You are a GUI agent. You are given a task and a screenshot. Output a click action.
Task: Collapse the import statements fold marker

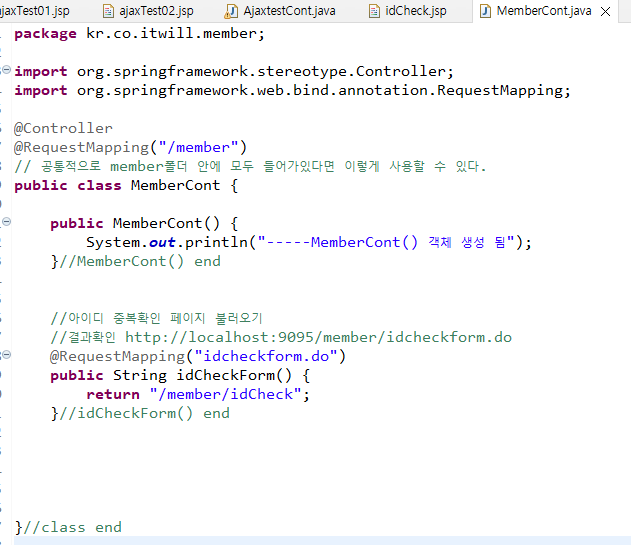coord(6,70)
